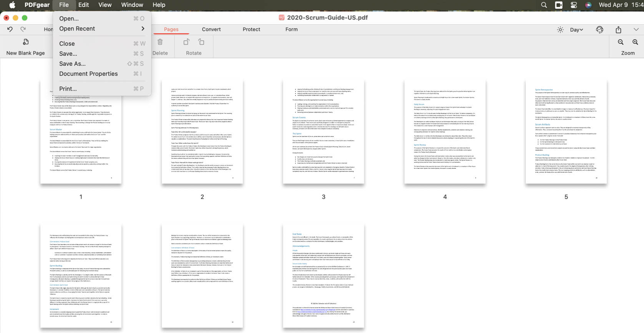Viewport: 644px width, 333px height.
Task: Select page 2 thumbnail
Action: click(x=202, y=132)
